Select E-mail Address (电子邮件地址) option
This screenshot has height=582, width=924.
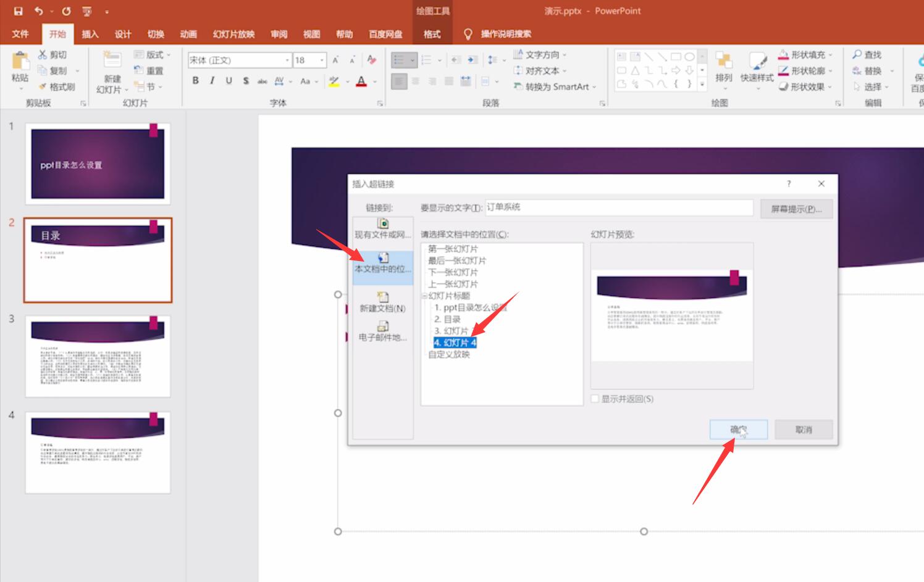[383, 331]
